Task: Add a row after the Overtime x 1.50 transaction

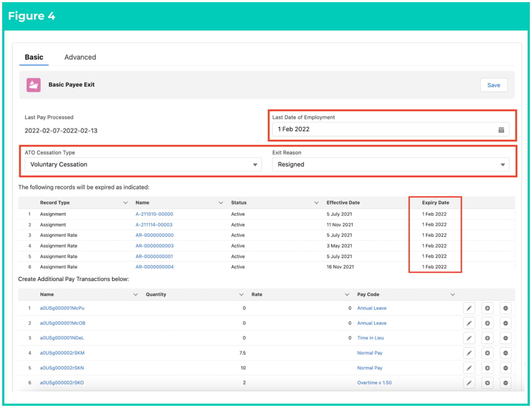Action: tap(487, 383)
